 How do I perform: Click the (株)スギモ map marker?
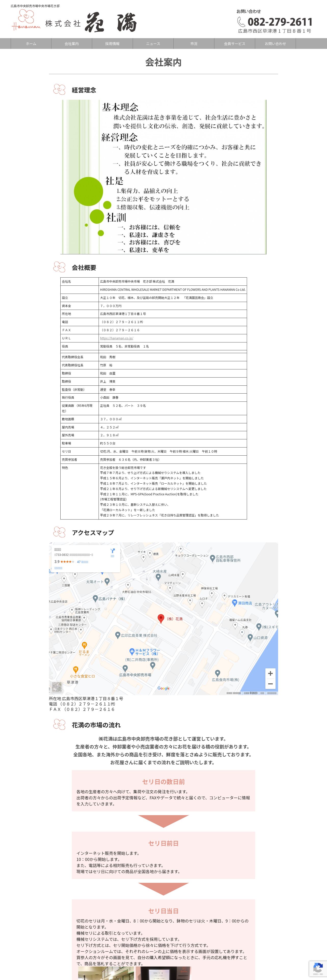click(x=259, y=627)
